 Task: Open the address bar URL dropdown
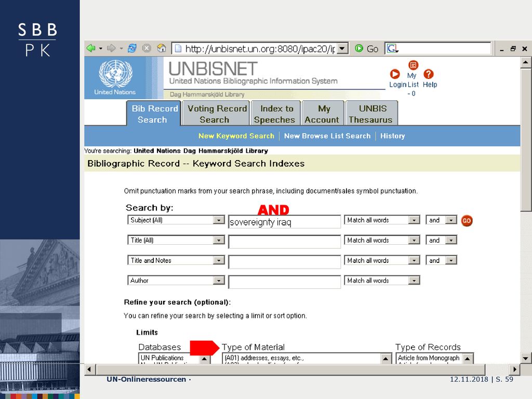[x=343, y=48]
